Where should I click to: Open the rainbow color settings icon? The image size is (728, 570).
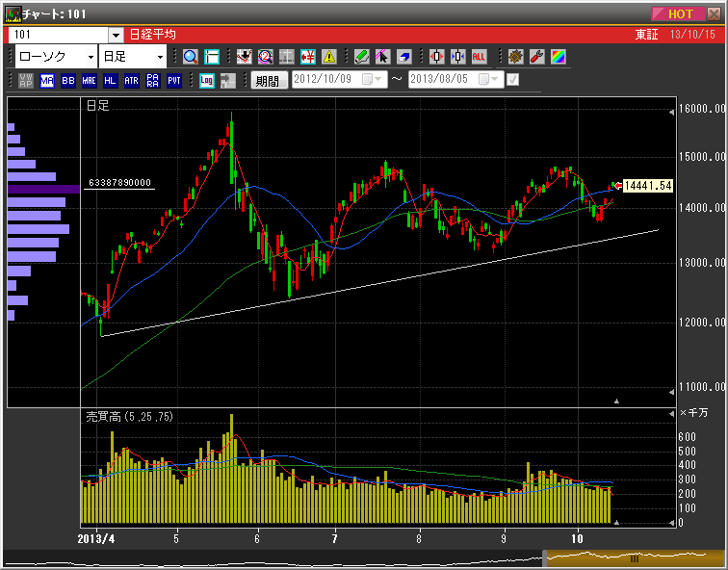559,57
